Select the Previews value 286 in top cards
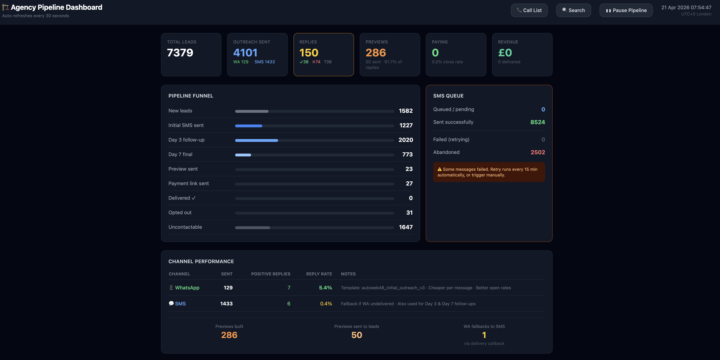720x360 pixels. [x=376, y=53]
